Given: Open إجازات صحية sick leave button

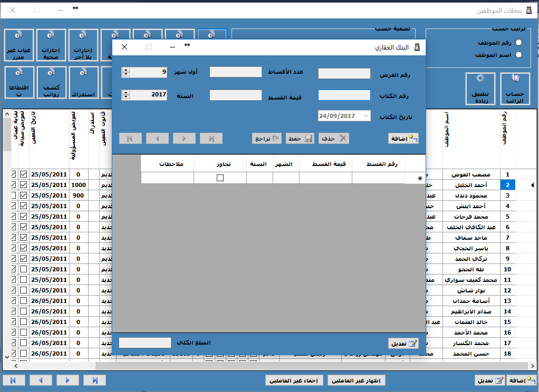Looking at the screenshot, I should [51, 45].
